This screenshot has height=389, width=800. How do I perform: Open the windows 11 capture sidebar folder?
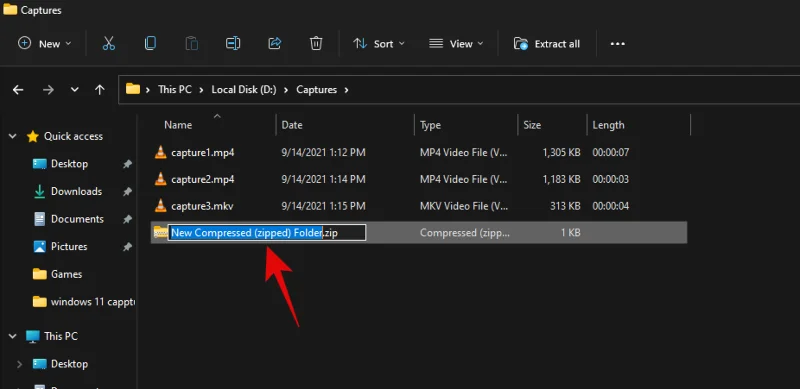coord(92,302)
